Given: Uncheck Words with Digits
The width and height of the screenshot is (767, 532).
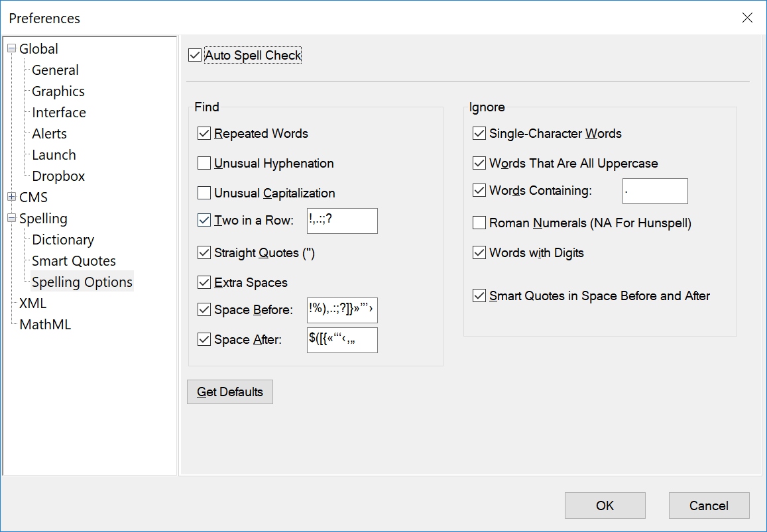Looking at the screenshot, I should pos(479,252).
